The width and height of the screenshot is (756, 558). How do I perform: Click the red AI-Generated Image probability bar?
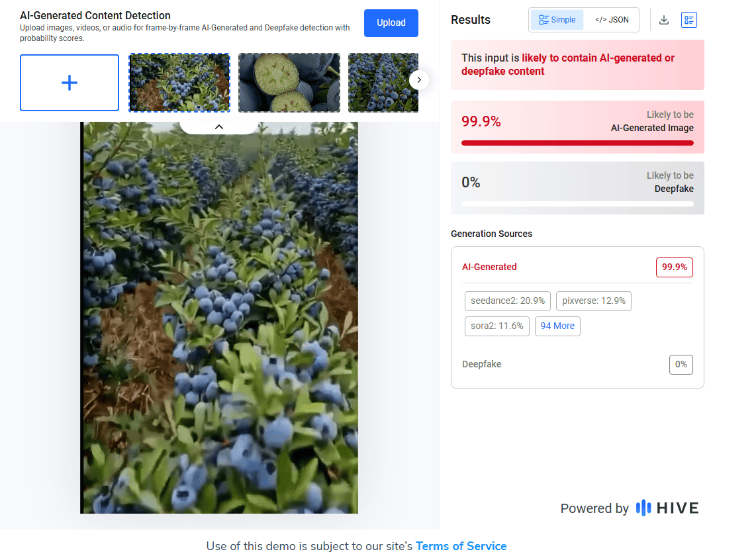[577, 143]
